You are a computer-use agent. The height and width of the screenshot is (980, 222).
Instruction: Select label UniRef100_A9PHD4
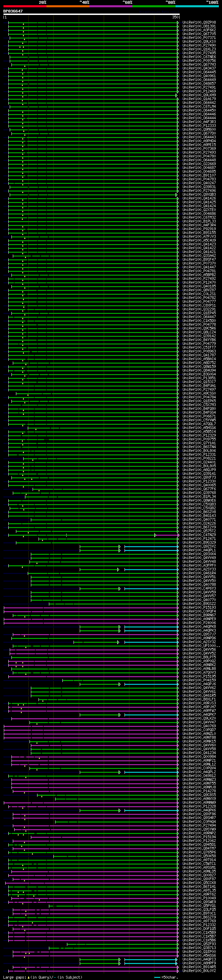(199, 141)
